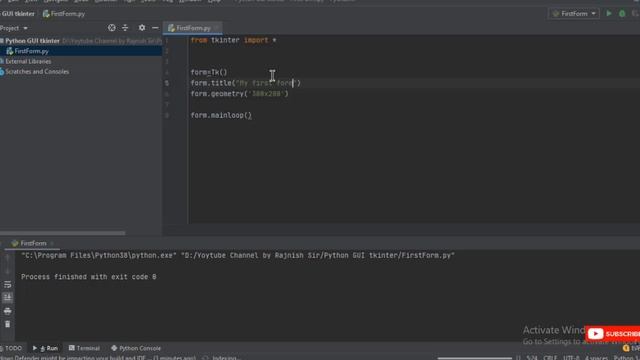Close the FirstForm run tab
640x360 pixels.
point(52,243)
